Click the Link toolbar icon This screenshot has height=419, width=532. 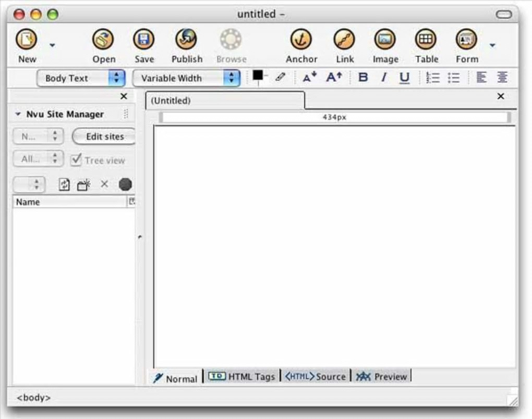point(344,39)
